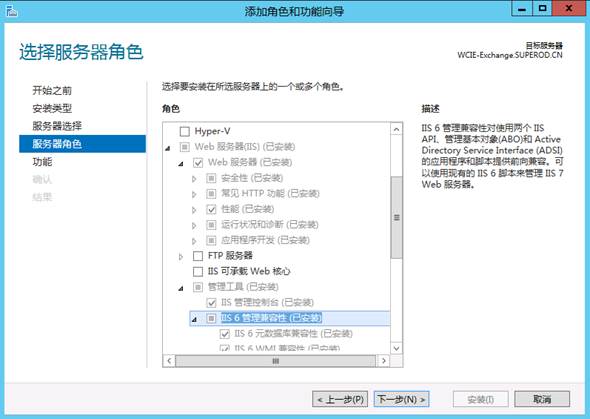Expand the 常见 HTTP 功能 node
The image size is (590, 419).
point(194,194)
